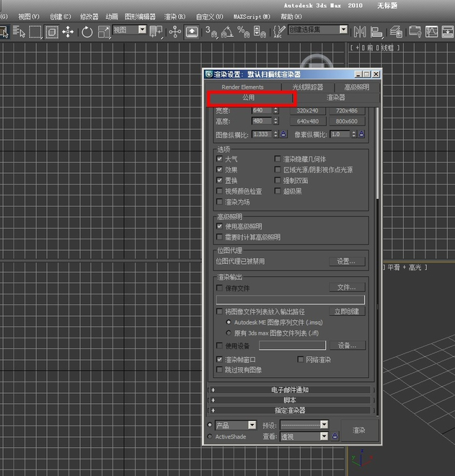Enable 渲染隐藏几何体 checkbox
This screenshot has width=455, height=476.
tap(278, 159)
